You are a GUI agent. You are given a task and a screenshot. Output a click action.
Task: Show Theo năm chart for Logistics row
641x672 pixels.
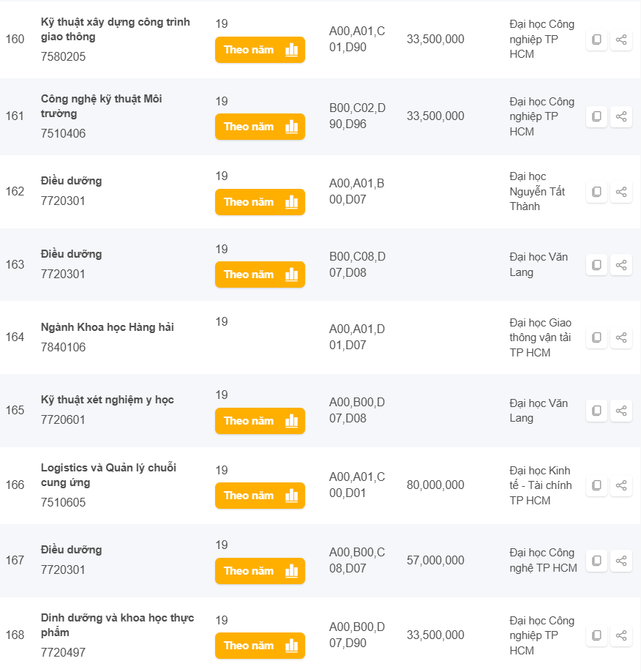[x=260, y=496]
